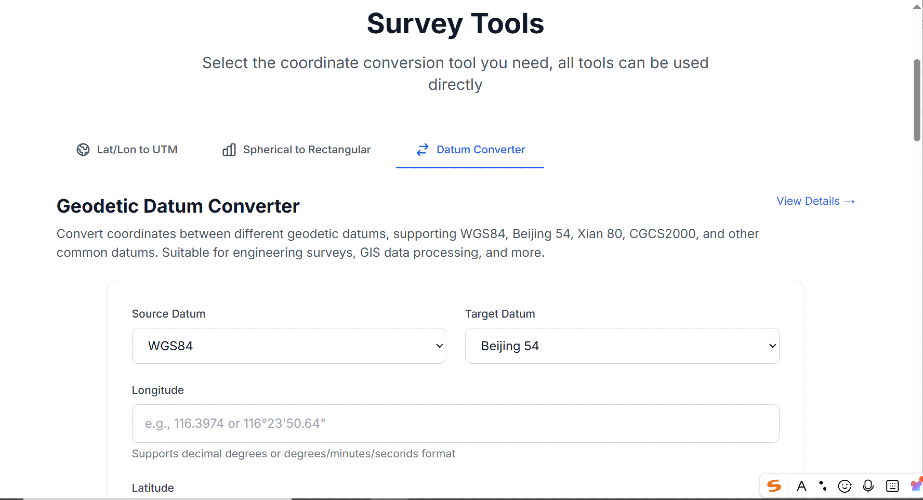
Task: Click the orange Sogou S logo icon
Action: (774, 486)
